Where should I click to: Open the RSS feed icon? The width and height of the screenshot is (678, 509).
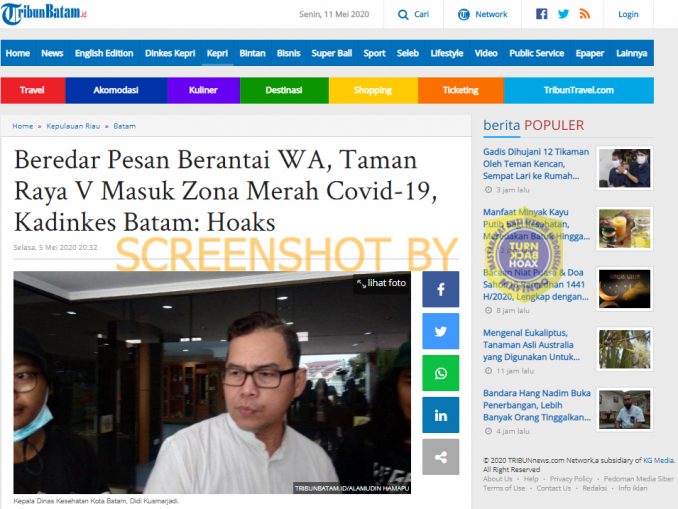point(585,14)
